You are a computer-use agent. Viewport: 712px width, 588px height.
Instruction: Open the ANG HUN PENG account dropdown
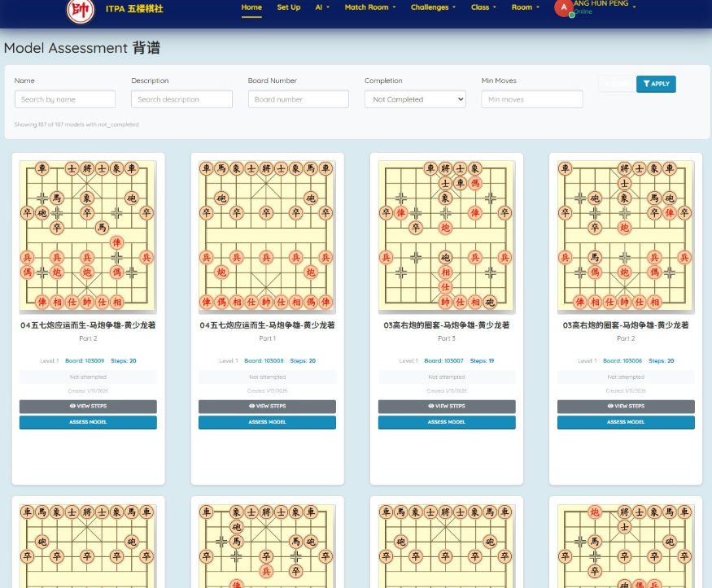[605, 7]
